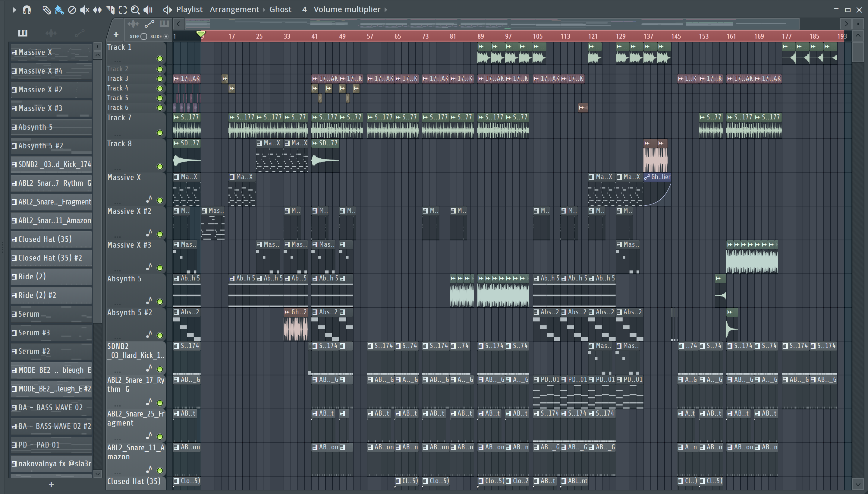Open options dot at right of overview bar
This screenshot has height=494, width=868.
click(x=858, y=24)
